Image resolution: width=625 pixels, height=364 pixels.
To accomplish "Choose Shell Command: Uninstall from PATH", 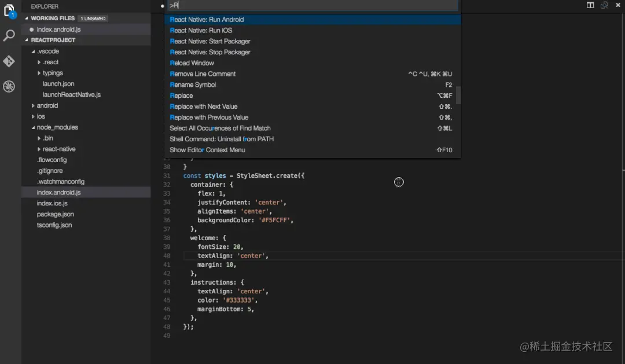I will [x=312, y=139].
